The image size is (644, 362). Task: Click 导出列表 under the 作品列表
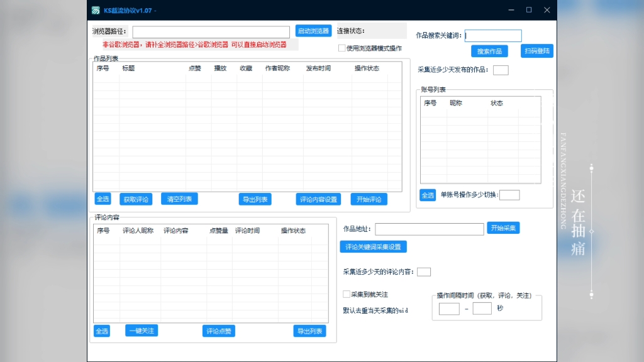[255, 199]
